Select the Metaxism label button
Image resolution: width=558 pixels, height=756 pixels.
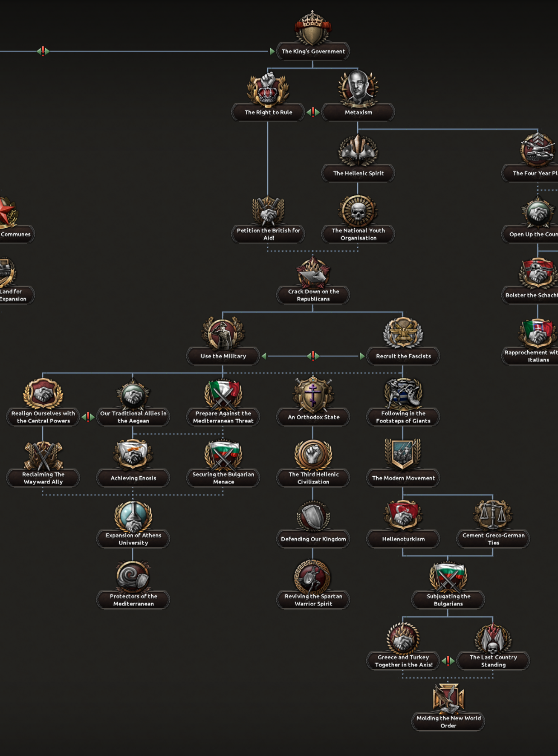point(358,113)
